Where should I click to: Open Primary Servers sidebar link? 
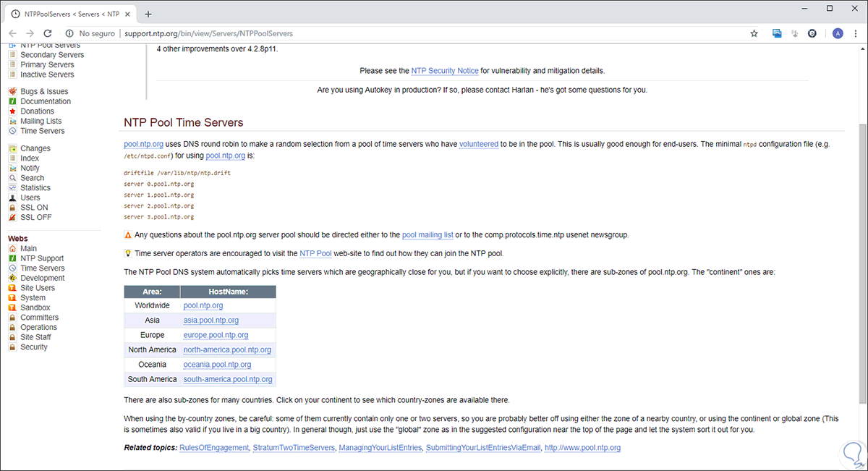pos(47,65)
